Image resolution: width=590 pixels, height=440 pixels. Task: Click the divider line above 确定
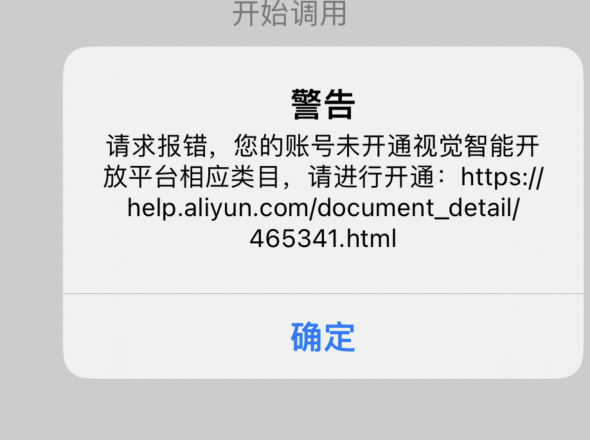[323, 293]
